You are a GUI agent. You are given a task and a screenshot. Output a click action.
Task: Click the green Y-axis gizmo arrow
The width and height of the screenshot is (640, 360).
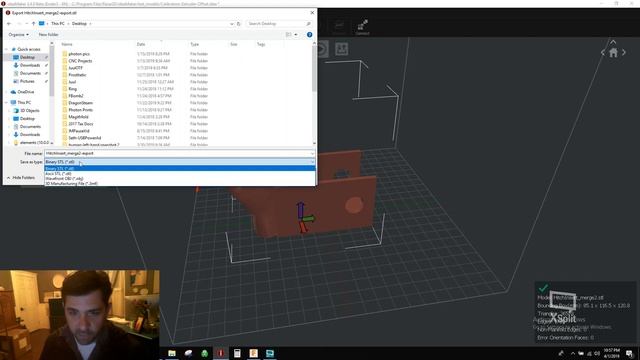pyautogui.click(x=309, y=219)
